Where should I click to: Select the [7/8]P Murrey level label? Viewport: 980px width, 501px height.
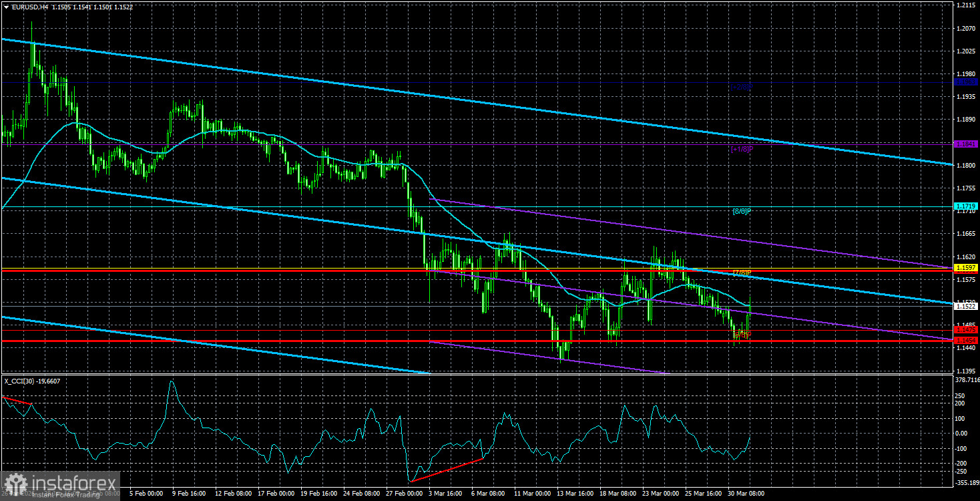pyautogui.click(x=741, y=273)
